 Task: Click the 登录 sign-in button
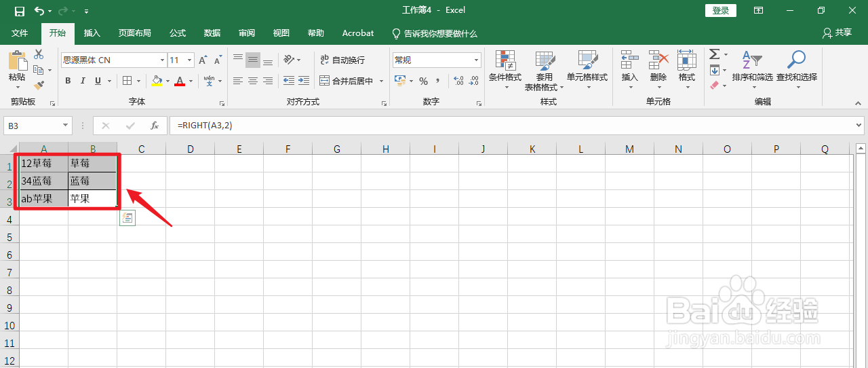721,11
